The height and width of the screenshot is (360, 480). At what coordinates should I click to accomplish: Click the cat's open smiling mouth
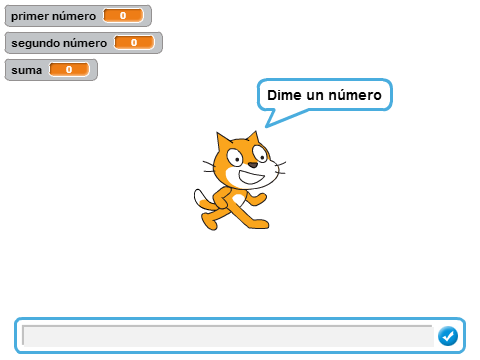point(252,177)
